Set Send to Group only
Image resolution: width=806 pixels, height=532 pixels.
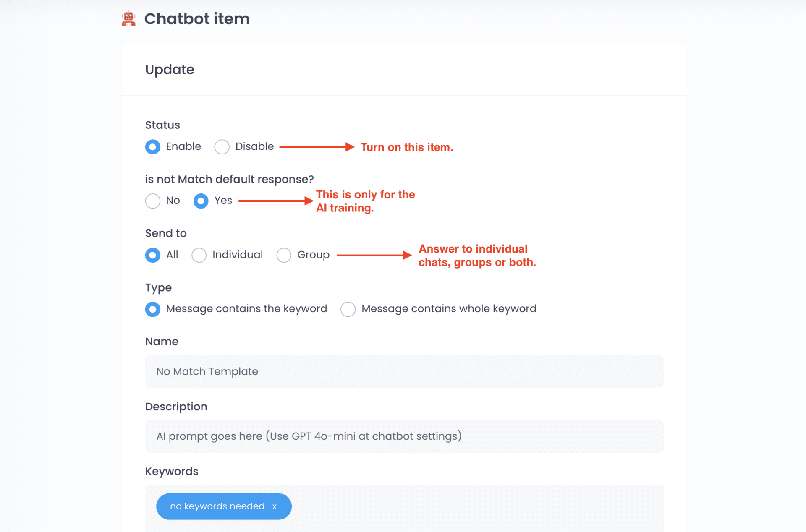(x=284, y=255)
